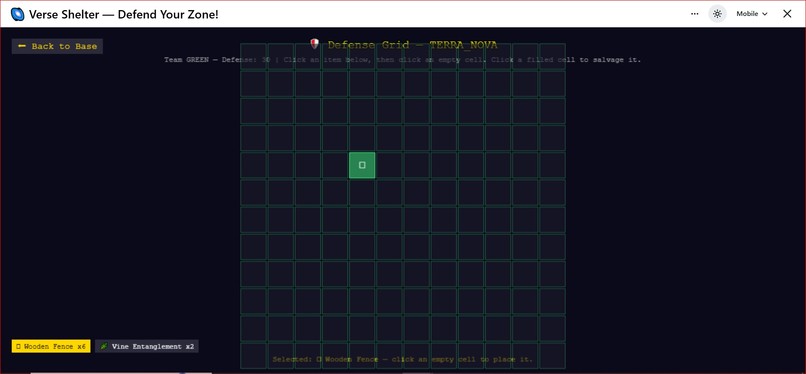806x374 pixels.
Task: Place item in empty cell right of green cell
Action: point(389,165)
